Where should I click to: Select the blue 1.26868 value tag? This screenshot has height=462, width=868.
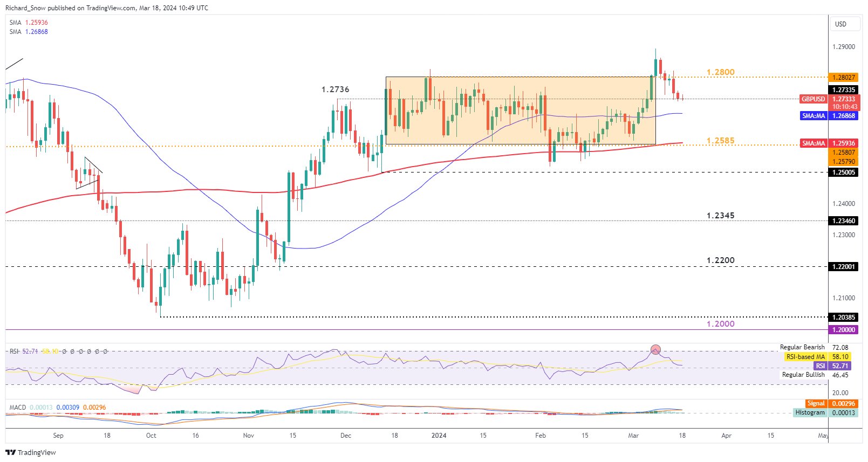(843, 116)
